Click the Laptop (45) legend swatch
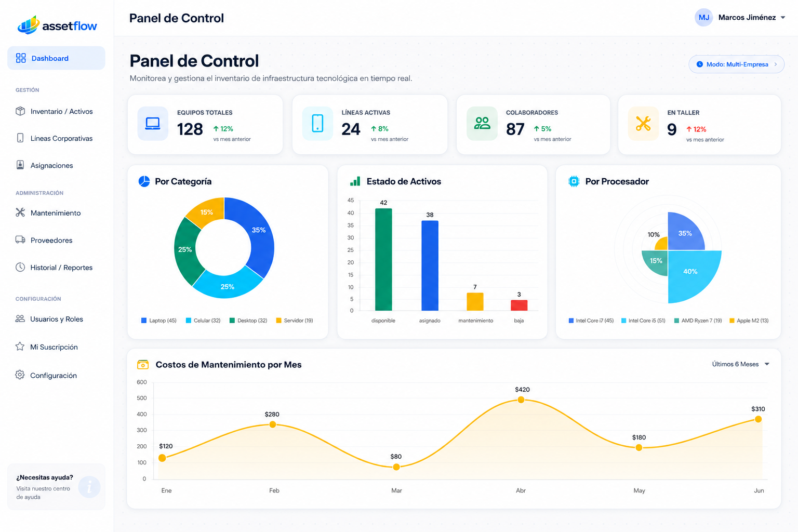The width and height of the screenshot is (798, 532). [x=144, y=321]
